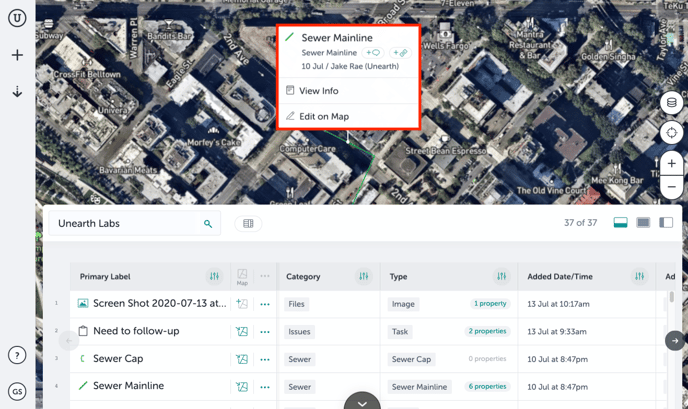Switch to full panel layout view
This screenshot has height=409, width=688.
[643, 222]
